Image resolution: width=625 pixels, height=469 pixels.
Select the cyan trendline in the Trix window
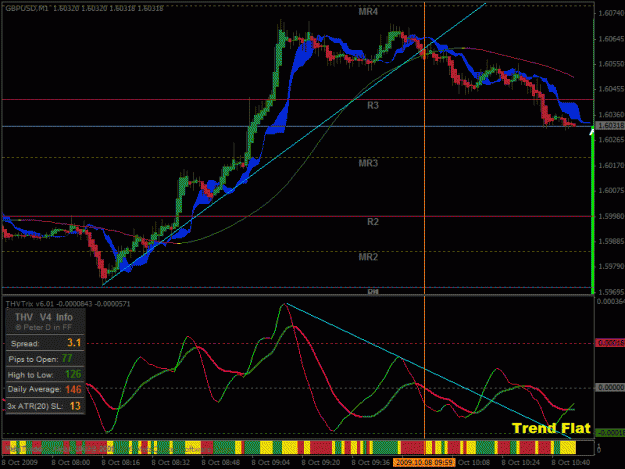428,371
